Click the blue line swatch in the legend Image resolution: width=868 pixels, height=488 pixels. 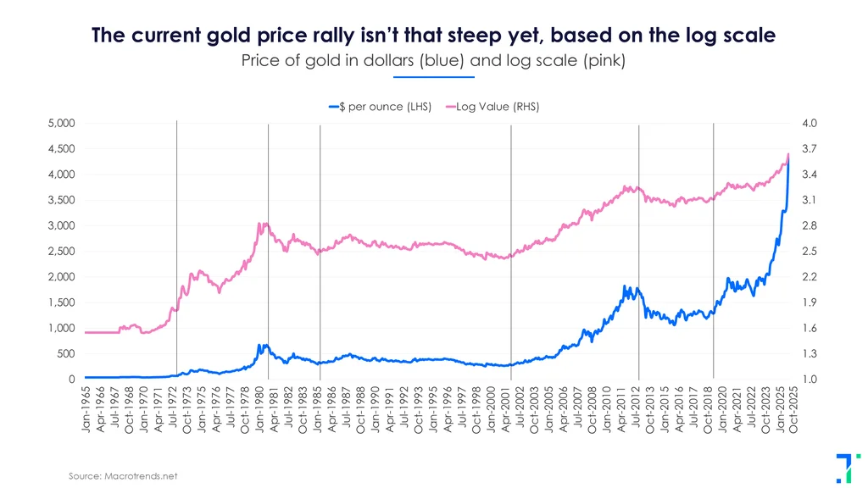(x=332, y=107)
